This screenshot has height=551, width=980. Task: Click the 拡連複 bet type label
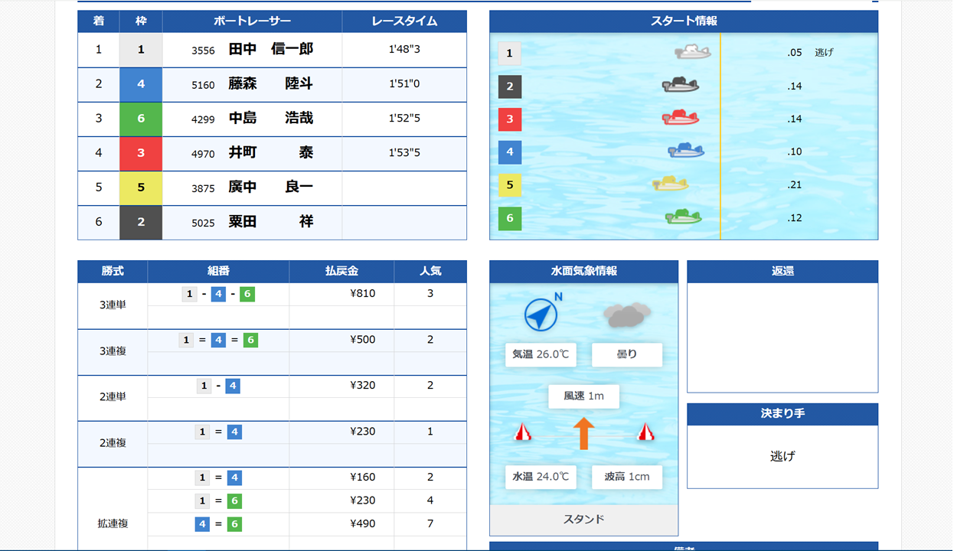[113, 523]
